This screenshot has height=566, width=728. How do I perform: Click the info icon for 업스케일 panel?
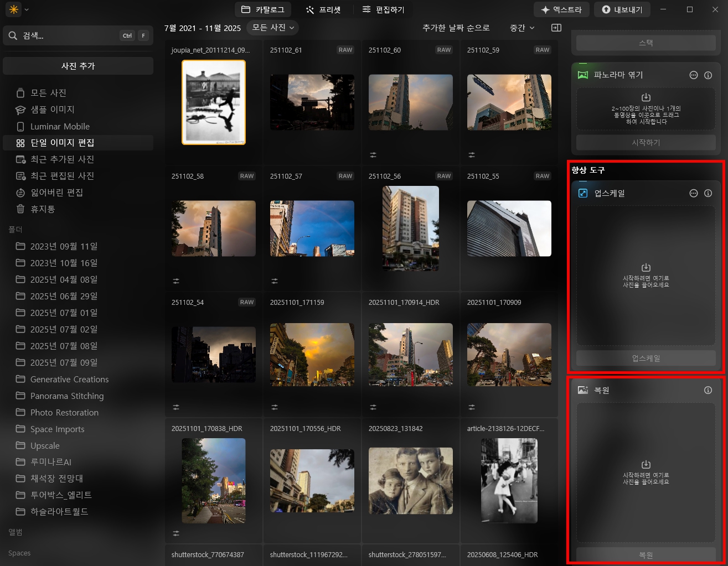[x=708, y=193]
